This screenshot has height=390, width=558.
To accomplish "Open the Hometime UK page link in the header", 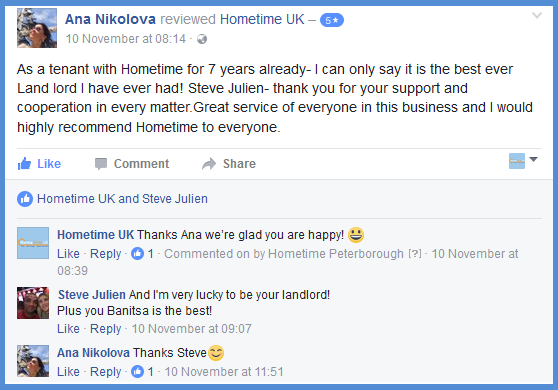I will pyautogui.click(x=262, y=19).
